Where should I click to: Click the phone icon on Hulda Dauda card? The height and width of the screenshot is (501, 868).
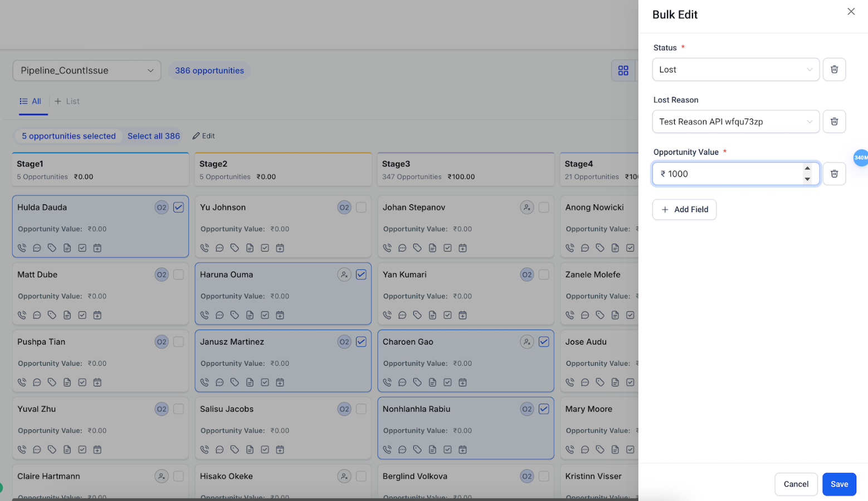click(x=22, y=248)
